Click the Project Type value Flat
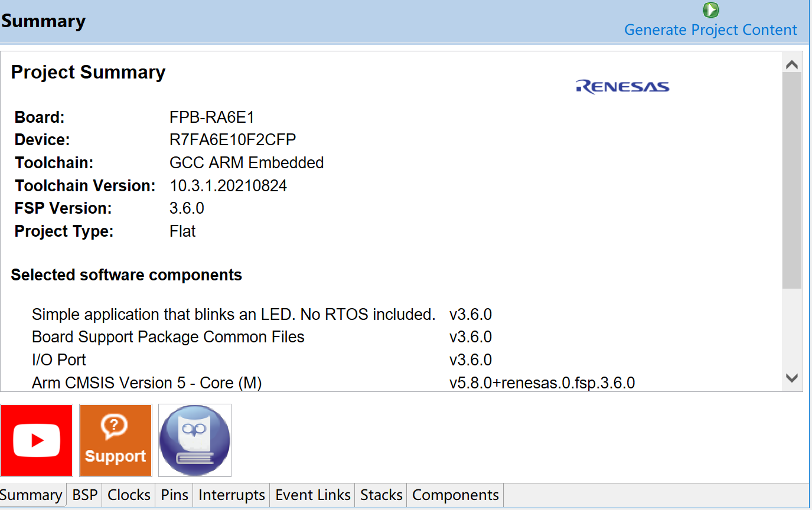The height and width of the screenshot is (510, 812). click(182, 231)
